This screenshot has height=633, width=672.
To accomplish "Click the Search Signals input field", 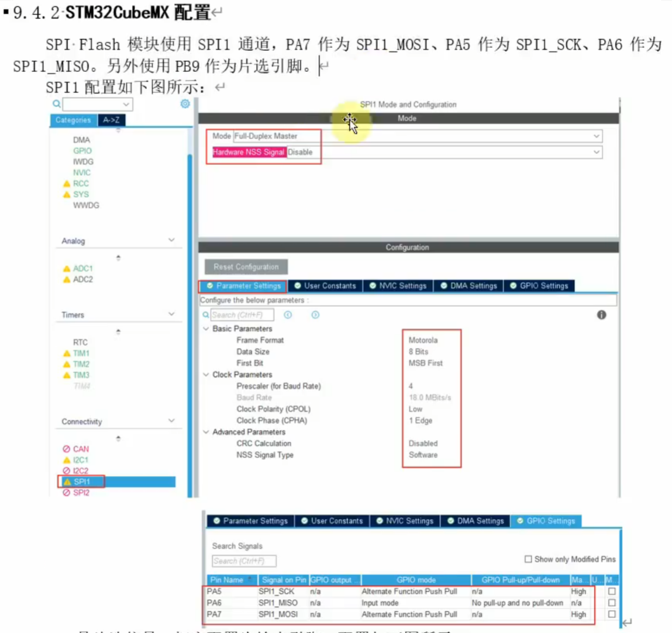I will pos(244,561).
